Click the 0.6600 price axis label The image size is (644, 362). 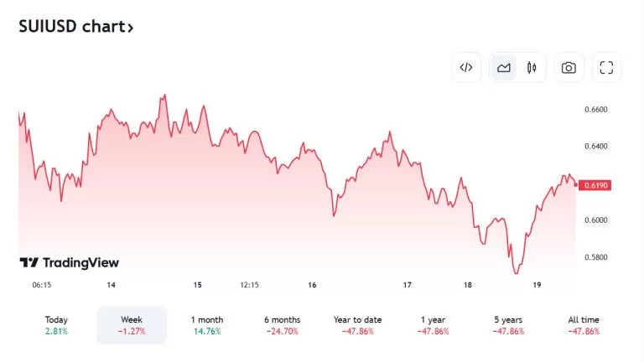coord(595,110)
